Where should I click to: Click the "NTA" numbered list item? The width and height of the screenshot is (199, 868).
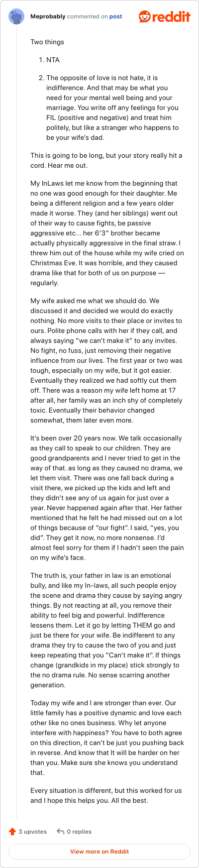pyautogui.click(x=53, y=60)
